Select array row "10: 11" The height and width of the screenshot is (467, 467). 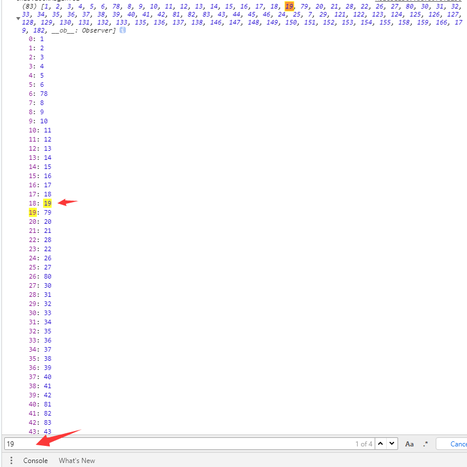40,130
